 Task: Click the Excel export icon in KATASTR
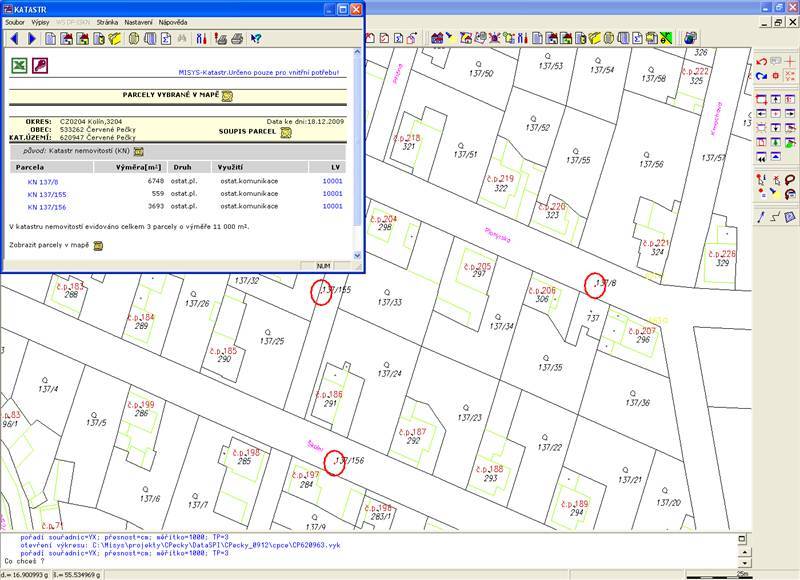point(19,66)
